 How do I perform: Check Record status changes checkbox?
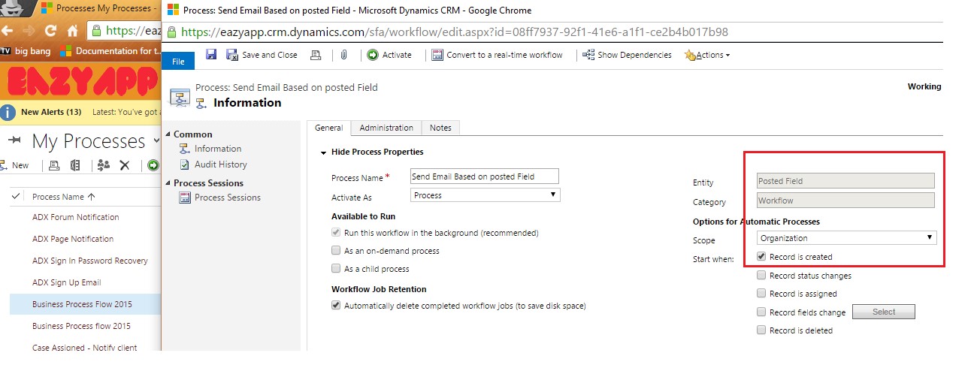click(x=762, y=276)
